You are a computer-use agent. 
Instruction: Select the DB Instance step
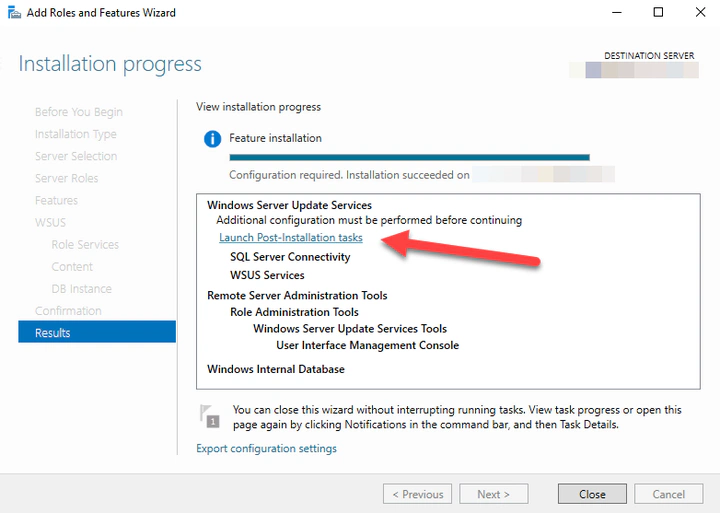(81, 289)
